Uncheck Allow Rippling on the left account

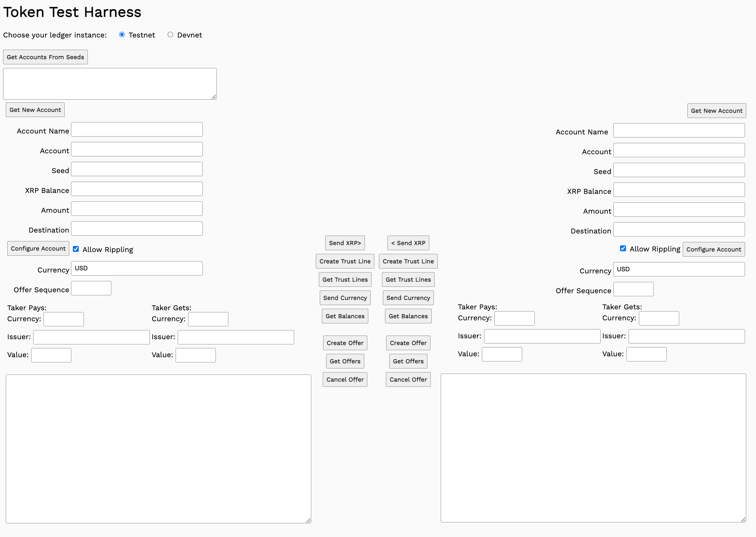[76, 249]
